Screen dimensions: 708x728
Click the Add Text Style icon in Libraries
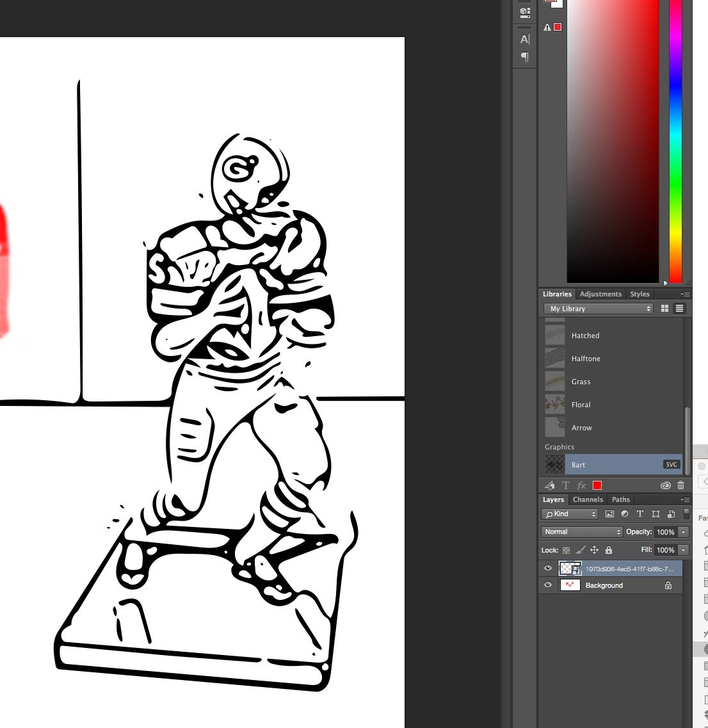tap(565, 485)
